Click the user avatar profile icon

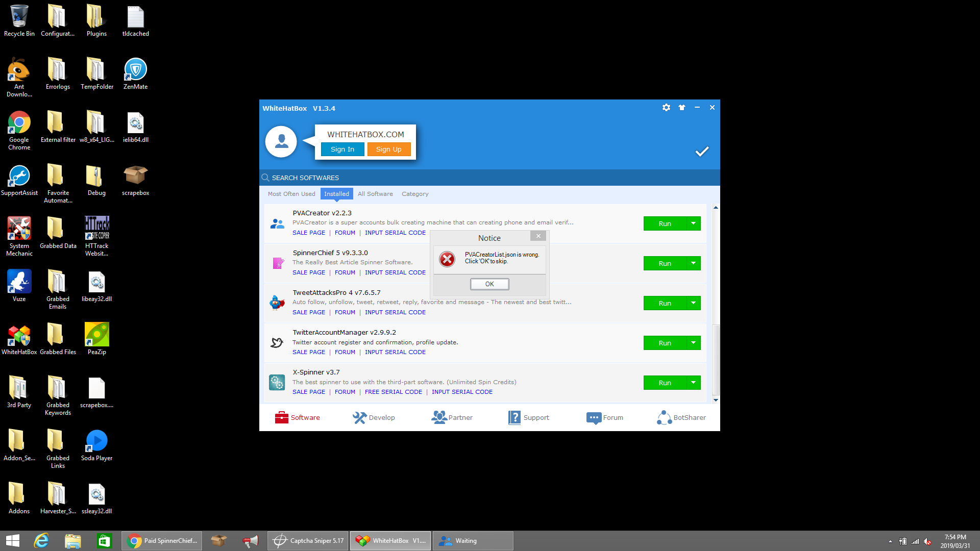281,142
